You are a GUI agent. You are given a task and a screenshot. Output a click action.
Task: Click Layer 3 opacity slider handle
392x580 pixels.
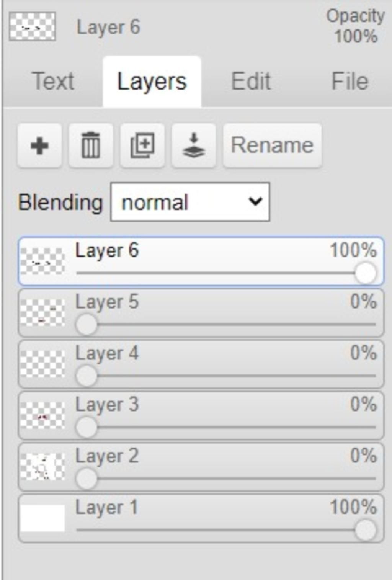[87, 428]
